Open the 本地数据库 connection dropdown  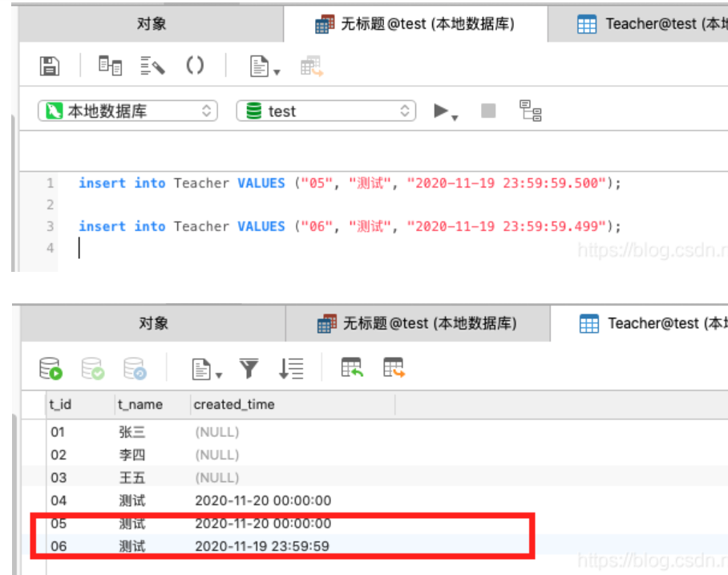(127, 111)
